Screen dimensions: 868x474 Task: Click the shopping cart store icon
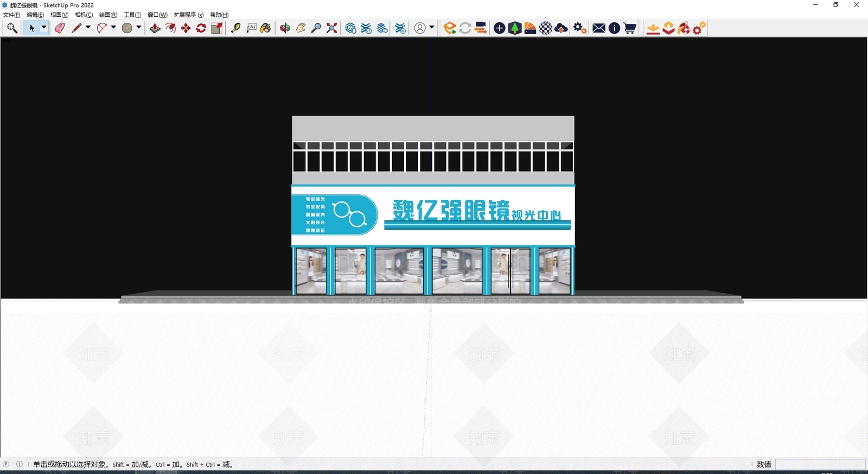pos(630,28)
